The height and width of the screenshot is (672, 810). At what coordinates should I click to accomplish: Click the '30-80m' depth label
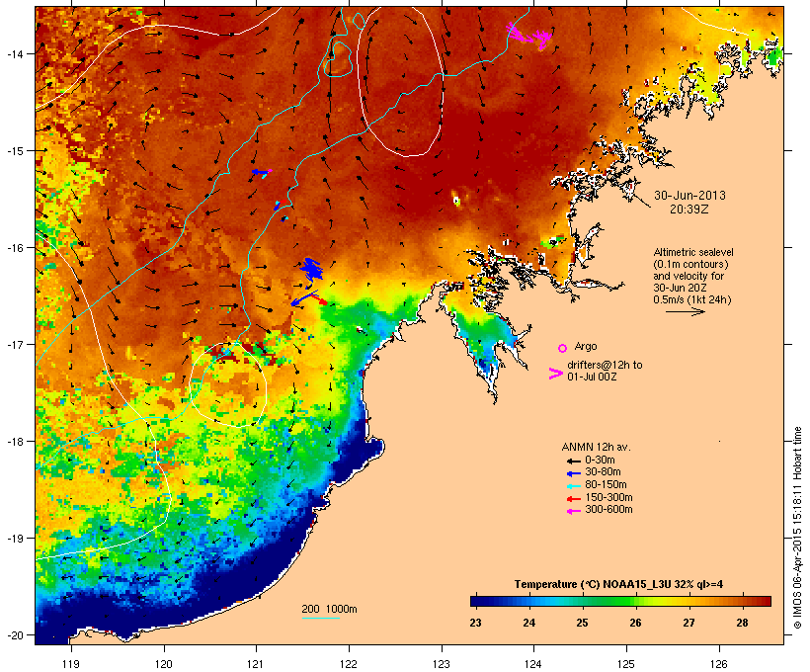pos(603,472)
